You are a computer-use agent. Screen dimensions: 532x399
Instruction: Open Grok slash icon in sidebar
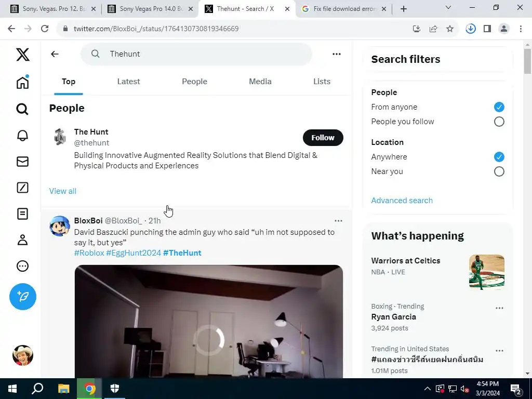[22, 188]
